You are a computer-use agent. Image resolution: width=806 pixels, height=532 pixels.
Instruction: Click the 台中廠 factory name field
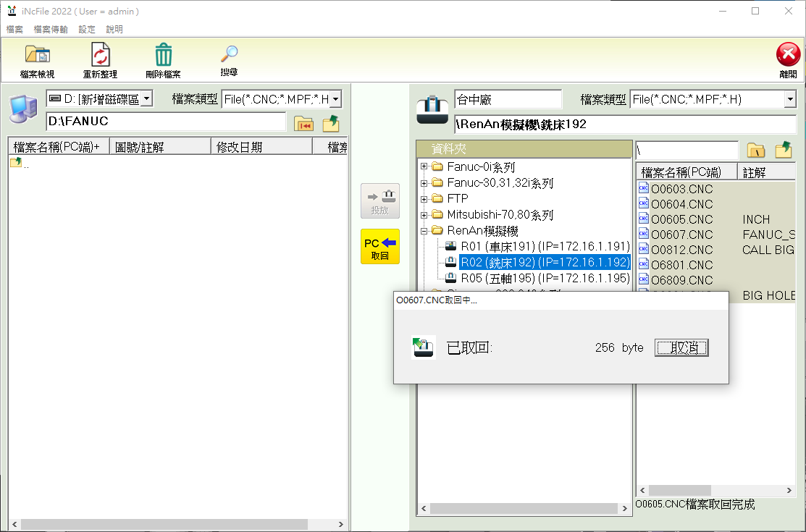pos(508,99)
